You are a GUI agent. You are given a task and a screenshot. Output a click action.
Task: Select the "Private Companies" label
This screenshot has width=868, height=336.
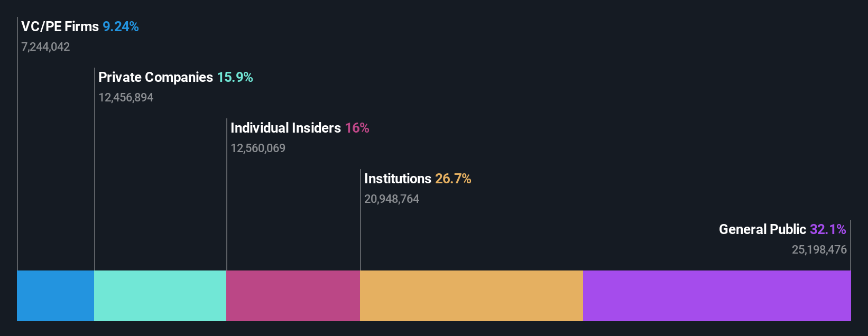click(x=155, y=77)
